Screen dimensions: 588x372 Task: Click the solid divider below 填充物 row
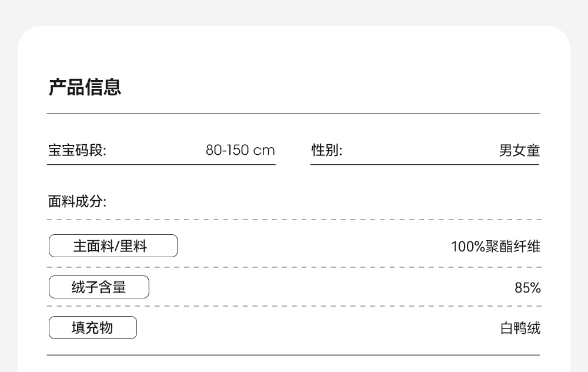(x=293, y=355)
